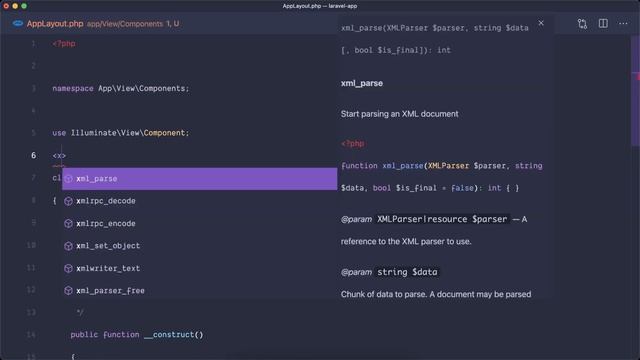Image resolution: width=640 pixels, height=360 pixels.
Task: Select xmlwriter_text suggestion
Action: click(200, 268)
